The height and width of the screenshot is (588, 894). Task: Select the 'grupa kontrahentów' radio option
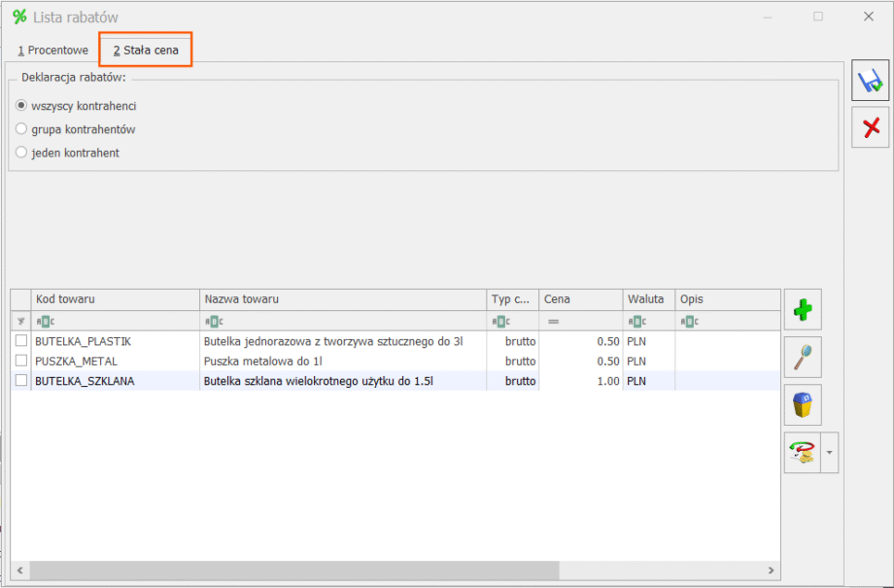pos(21,128)
